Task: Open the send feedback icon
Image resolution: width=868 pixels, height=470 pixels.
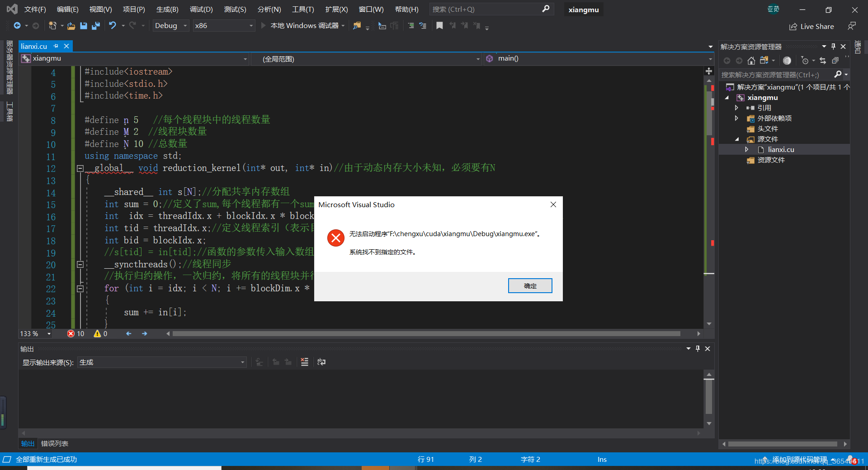Action: (852, 26)
